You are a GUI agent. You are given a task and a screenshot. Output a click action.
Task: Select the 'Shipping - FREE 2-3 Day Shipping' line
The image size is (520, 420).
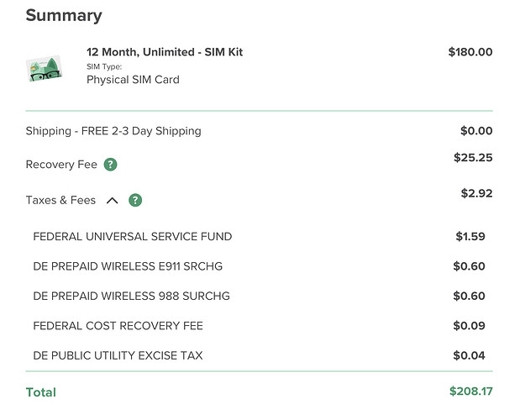(113, 131)
